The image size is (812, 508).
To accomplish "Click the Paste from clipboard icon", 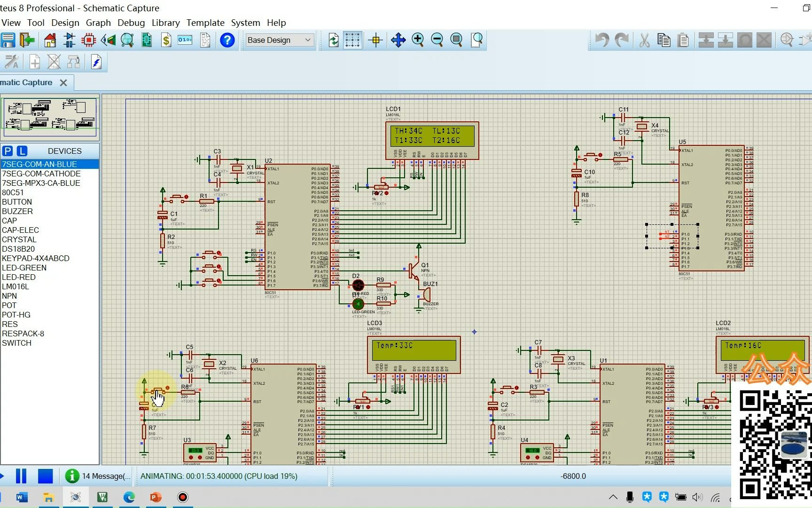I will click(684, 40).
